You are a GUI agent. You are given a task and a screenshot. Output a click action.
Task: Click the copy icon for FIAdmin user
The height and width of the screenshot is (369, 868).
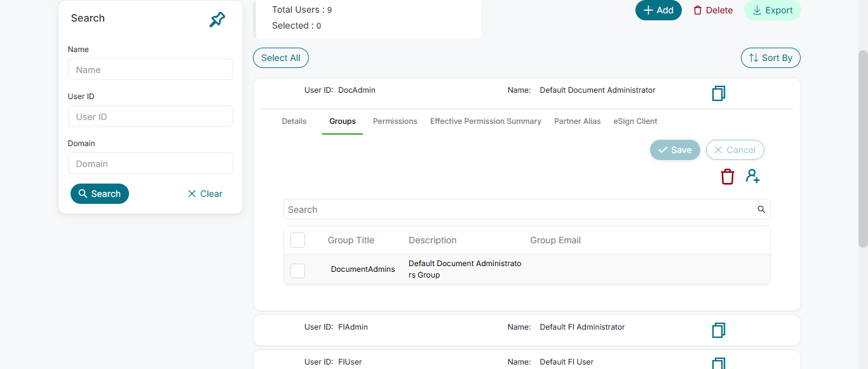click(718, 330)
